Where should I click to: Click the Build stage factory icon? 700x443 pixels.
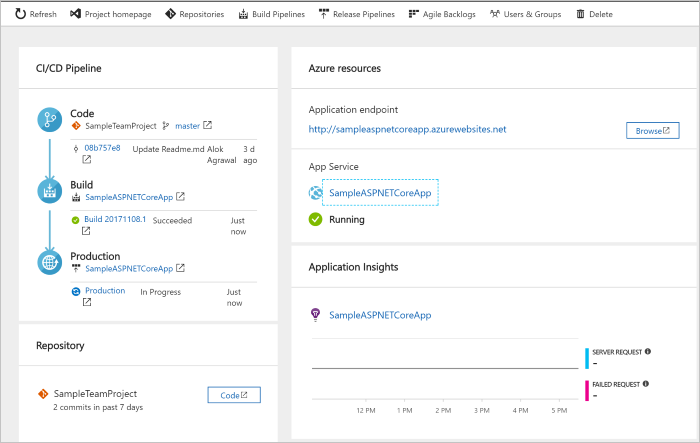50,191
